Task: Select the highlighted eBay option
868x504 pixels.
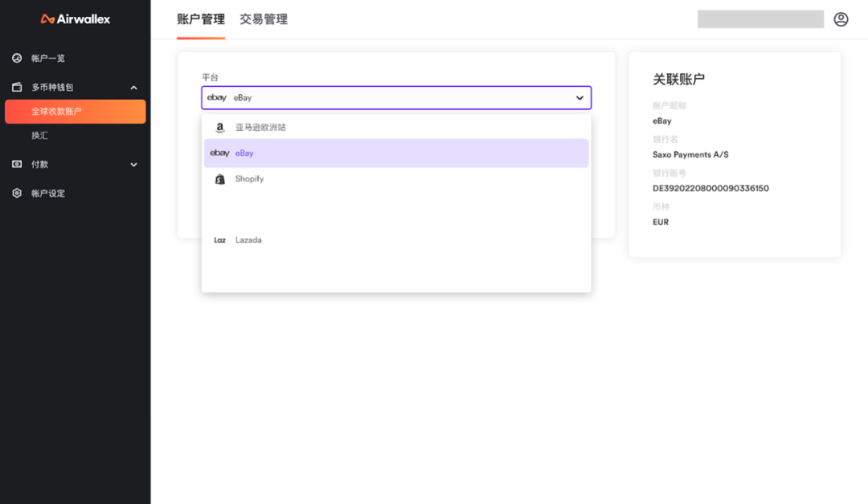Action: click(244, 154)
